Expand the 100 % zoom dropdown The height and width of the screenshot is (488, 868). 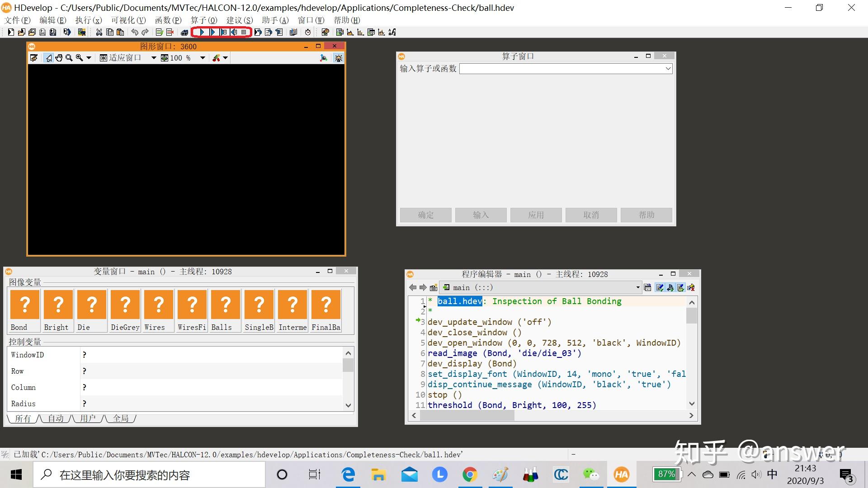click(x=203, y=58)
